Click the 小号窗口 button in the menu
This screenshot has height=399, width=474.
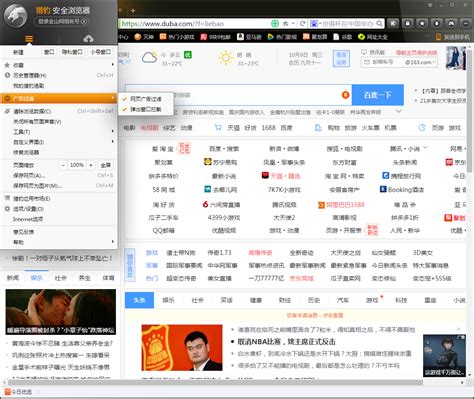[x=100, y=52]
